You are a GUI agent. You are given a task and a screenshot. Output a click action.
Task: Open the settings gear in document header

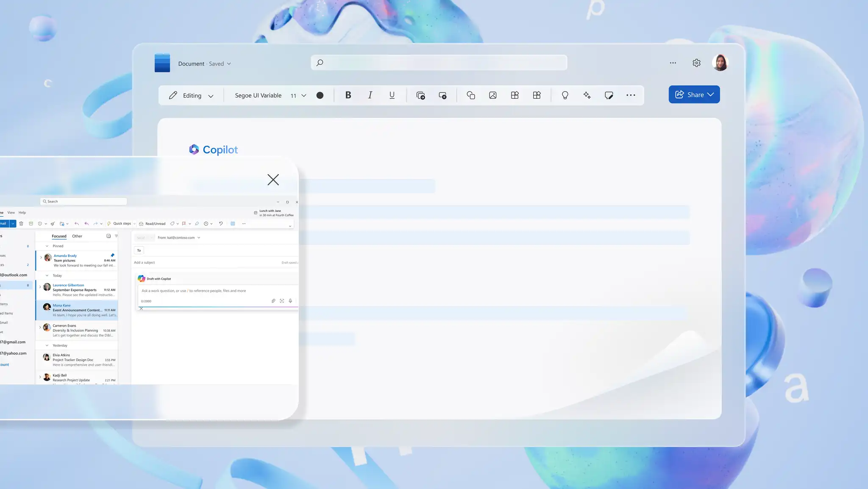click(x=696, y=63)
